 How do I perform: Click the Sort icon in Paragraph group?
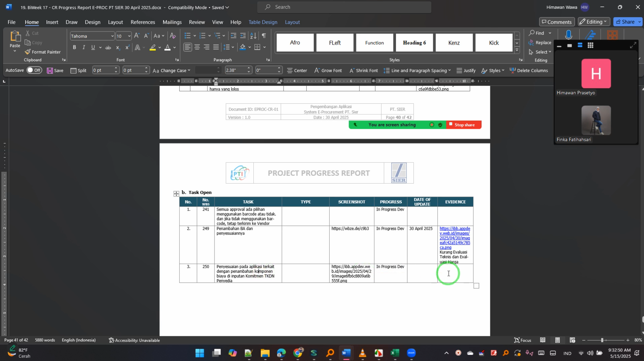coord(253,36)
